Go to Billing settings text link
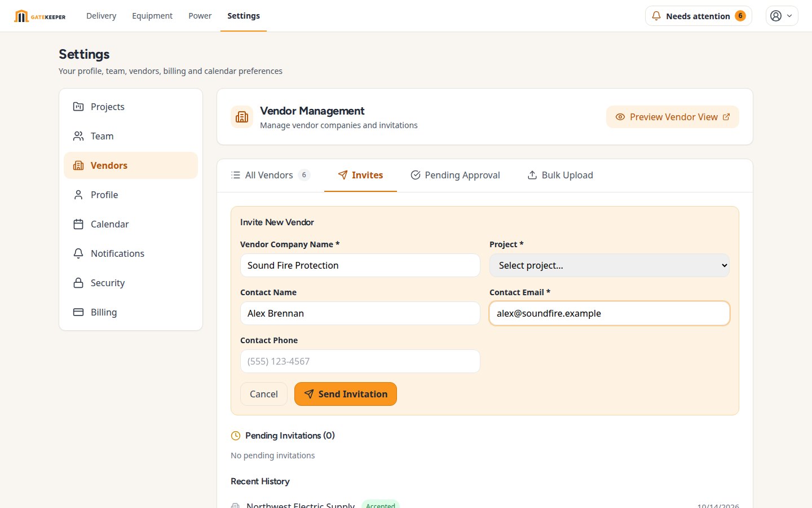Viewport: 812px width, 508px height. [x=104, y=312]
